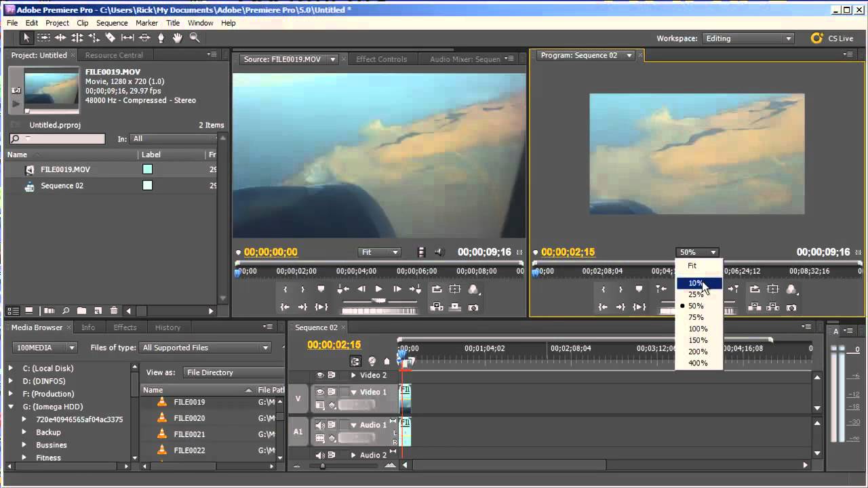Image resolution: width=868 pixels, height=488 pixels.
Task: Open the Sequence menu
Action: click(x=112, y=23)
